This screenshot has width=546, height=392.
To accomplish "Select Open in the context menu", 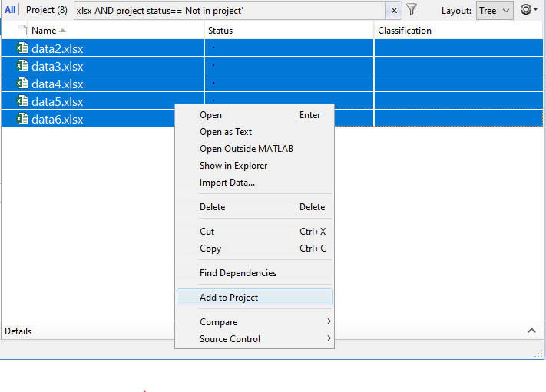I will tap(254, 115).
